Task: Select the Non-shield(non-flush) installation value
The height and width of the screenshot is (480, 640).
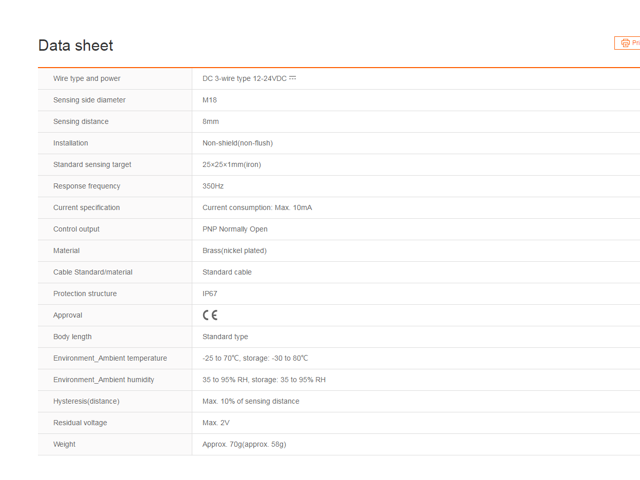Action: point(237,143)
